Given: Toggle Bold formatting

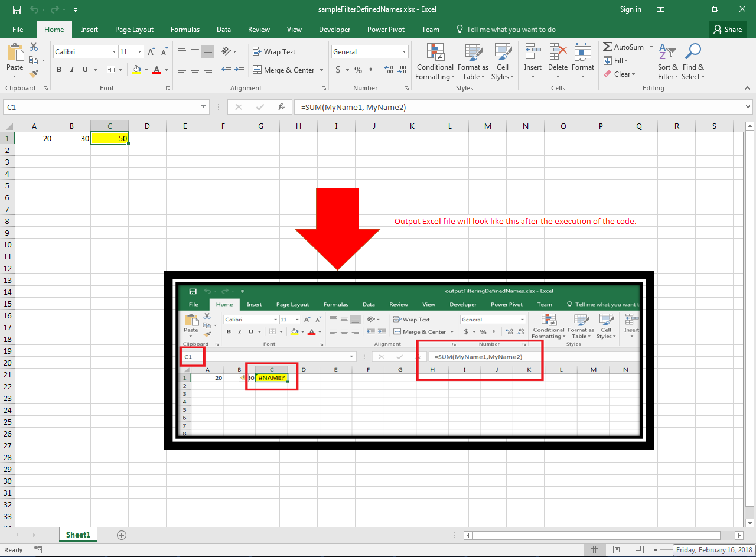Looking at the screenshot, I should click(59, 70).
